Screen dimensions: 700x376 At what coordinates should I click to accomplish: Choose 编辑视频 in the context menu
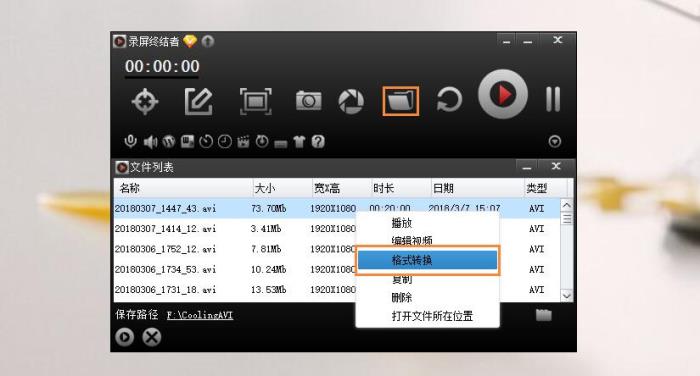[412, 241]
